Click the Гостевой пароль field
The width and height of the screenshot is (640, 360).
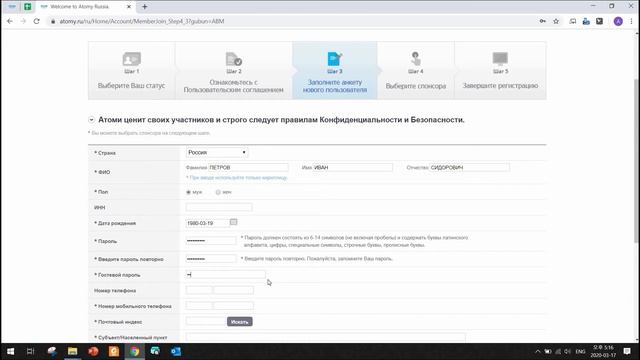coord(225,275)
